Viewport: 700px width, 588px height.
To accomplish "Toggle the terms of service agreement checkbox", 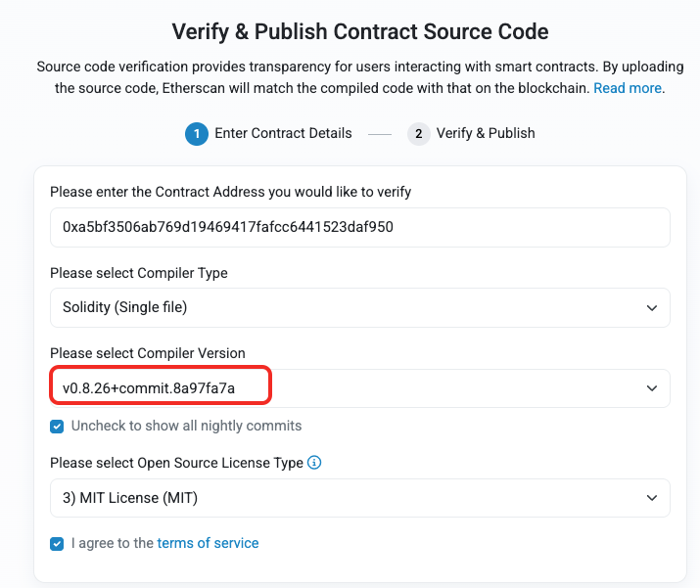I will tap(57, 544).
